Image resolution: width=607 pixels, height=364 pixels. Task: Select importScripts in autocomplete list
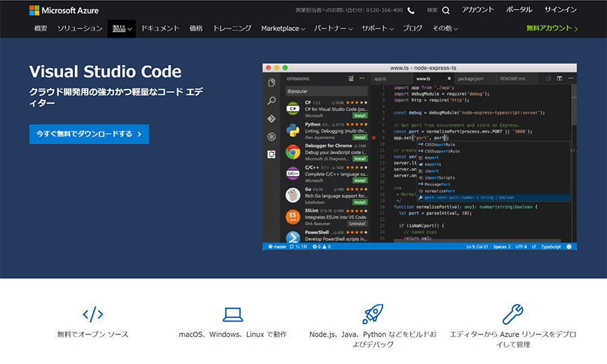493,178
